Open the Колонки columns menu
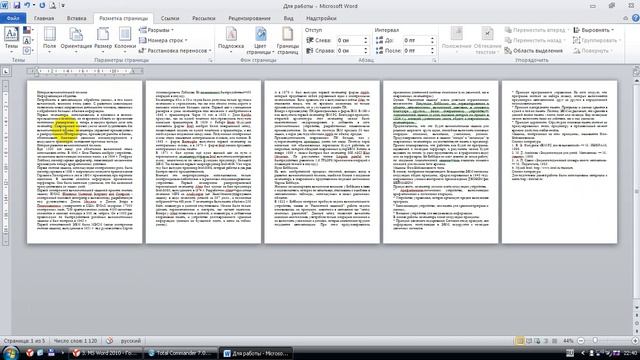Image resolution: width=640 pixels, height=360 pixels. 125,39
